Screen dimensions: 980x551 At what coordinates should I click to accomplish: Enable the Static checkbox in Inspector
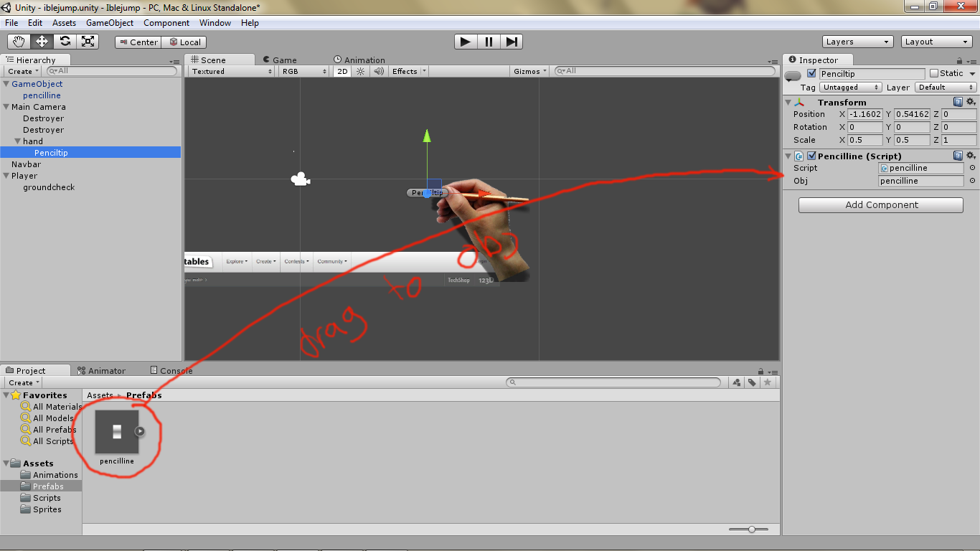pyautogui.click(x=936, y=73)
